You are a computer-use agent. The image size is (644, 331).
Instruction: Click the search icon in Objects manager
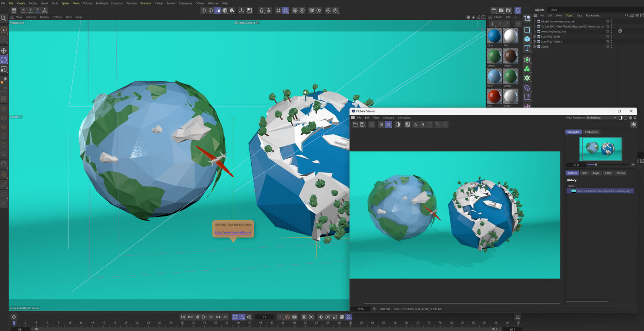[x=627, y=16]
